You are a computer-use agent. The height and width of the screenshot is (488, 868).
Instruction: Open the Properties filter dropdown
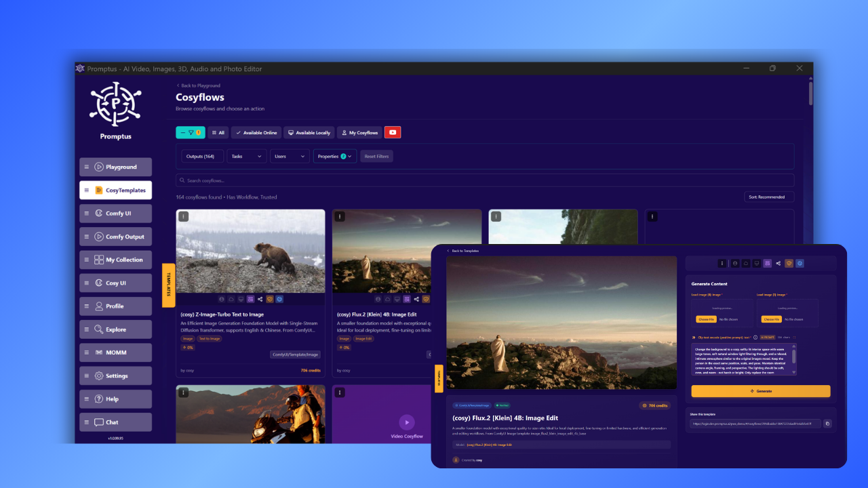coord(334,156)
